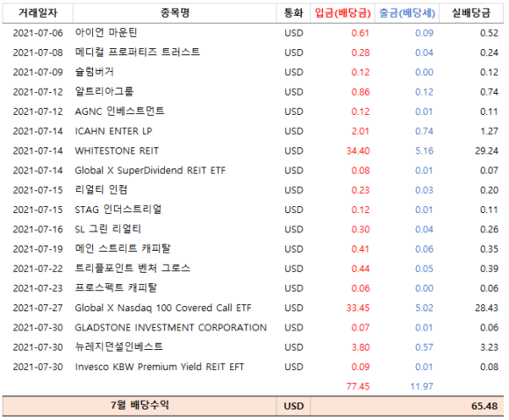
Task: Click the 입금(배당금) column header
Action: [x=343, y=13]
